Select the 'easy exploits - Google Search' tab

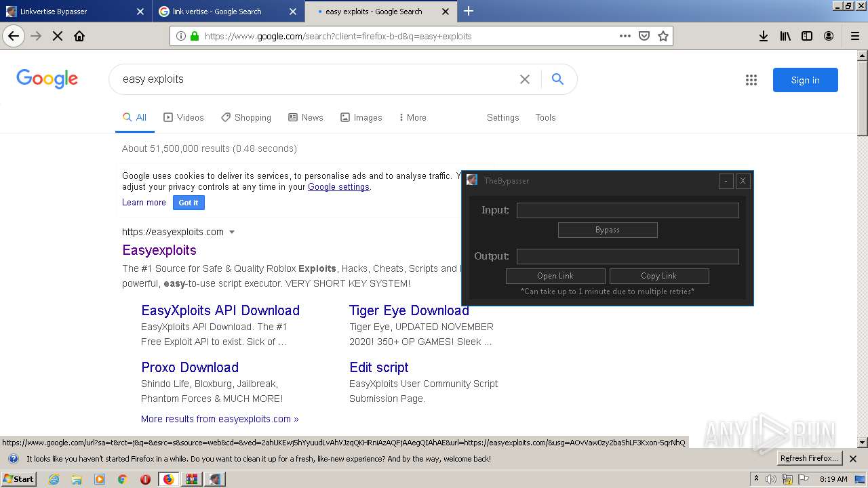pos(380,12)
